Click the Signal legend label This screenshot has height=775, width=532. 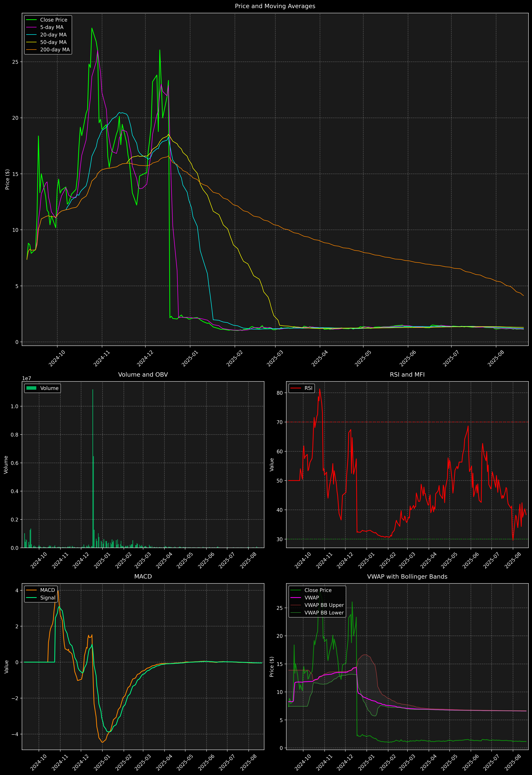pos(48,598)
